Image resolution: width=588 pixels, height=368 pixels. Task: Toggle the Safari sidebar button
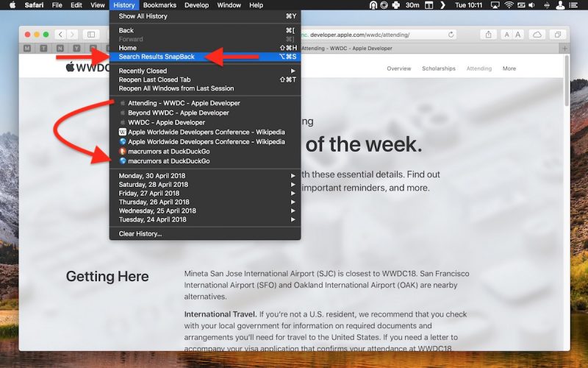(x=91, y=35)
